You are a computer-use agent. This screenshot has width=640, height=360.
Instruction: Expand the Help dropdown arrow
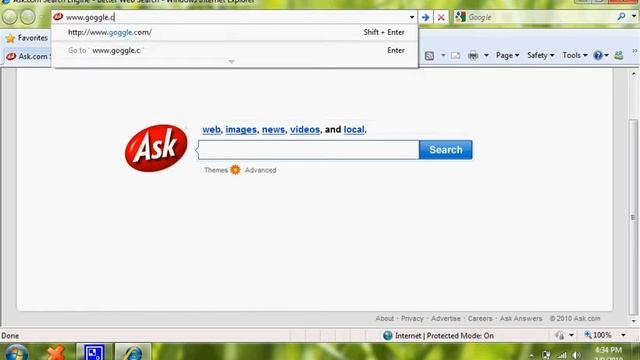coord(607,56)
